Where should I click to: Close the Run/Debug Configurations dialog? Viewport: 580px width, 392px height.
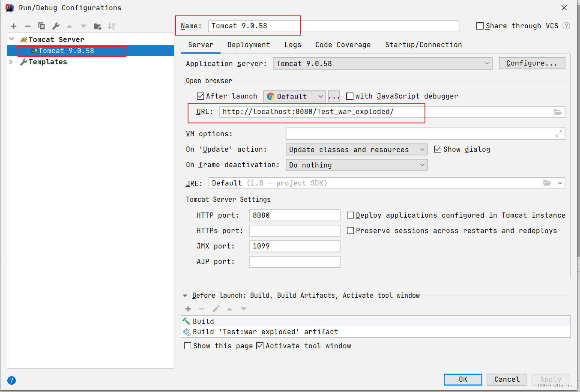click(x=564, y=8)
